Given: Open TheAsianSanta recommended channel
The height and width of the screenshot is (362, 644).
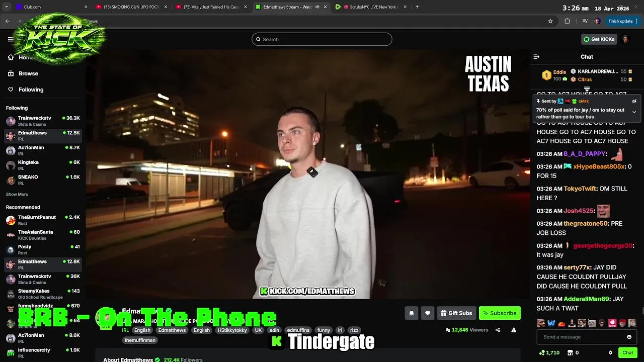Looking at the screenshot, I should (43, 234).
